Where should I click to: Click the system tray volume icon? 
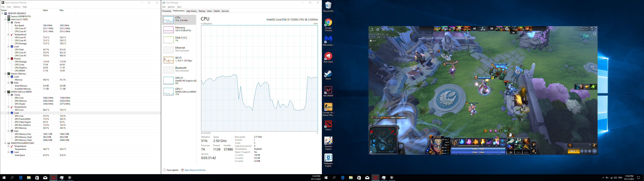pyautogui.click(x=615, y=178)
